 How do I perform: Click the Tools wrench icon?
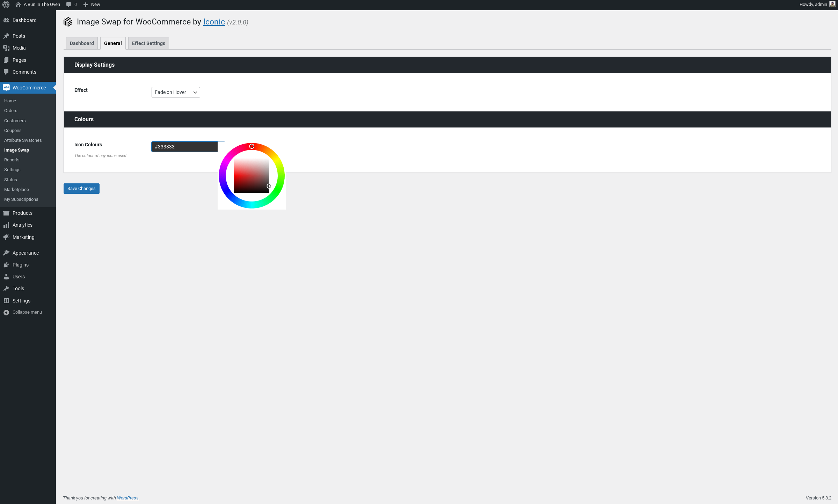(x=6, y=288)
